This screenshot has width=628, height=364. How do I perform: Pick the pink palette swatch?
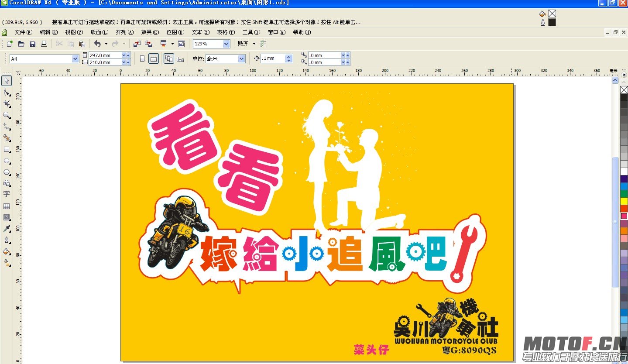click(624, 216)
